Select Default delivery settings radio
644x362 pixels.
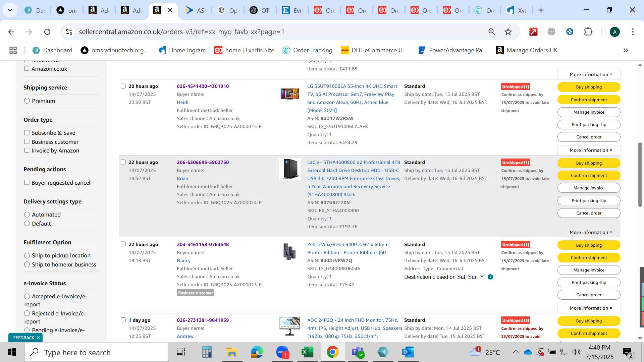[27, 224]
